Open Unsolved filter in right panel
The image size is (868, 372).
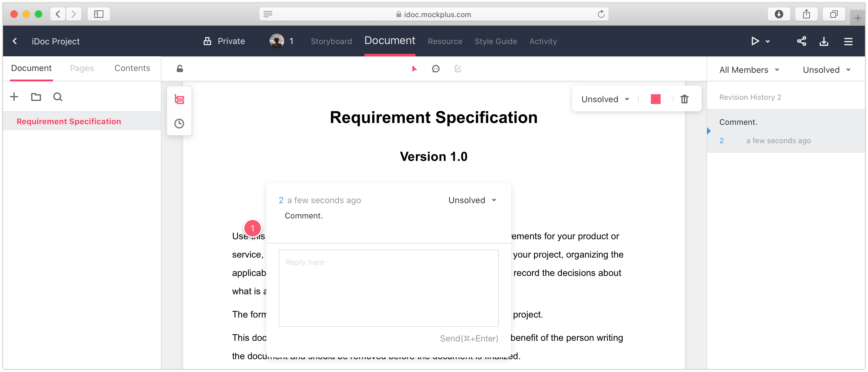826,70
